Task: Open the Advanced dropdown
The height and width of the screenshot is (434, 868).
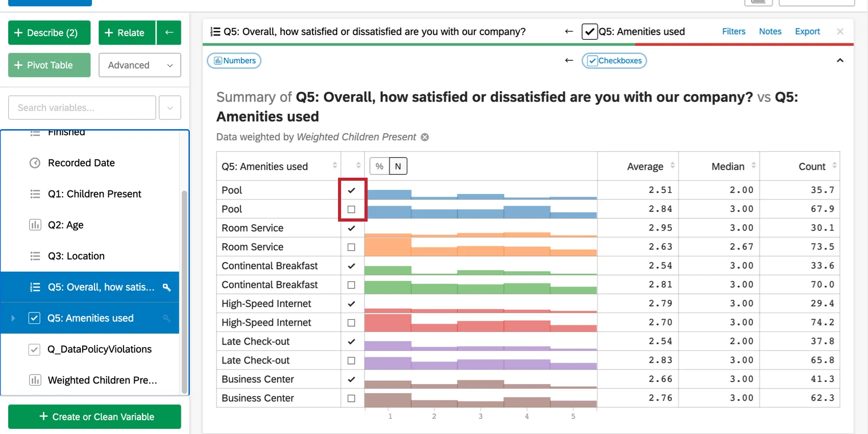Action: [139, 65]
